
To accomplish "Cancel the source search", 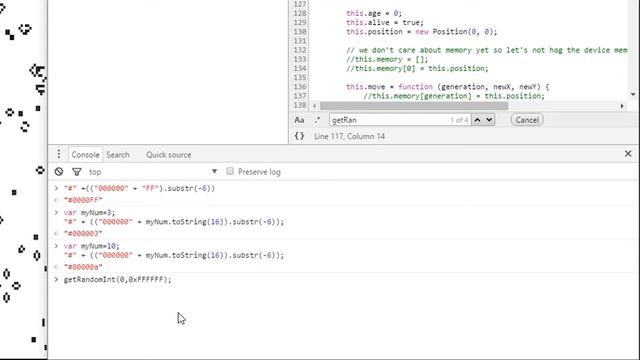I will coord(527,120).
